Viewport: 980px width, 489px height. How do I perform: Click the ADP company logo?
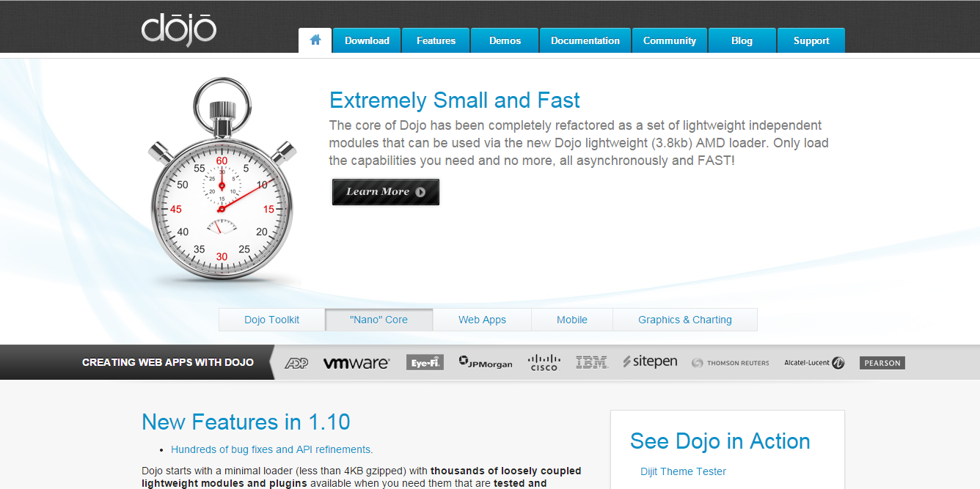point(296,362)
